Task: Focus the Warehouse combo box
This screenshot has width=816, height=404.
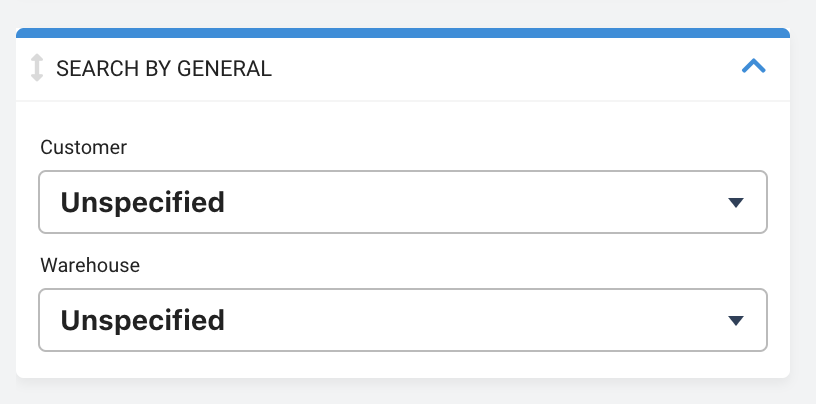Action: tap(403, 320)
